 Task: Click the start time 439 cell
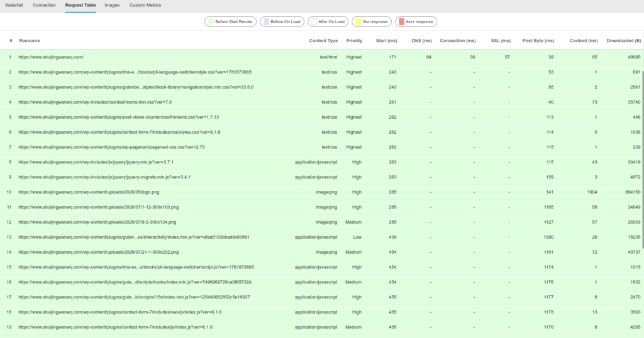point(392,237)
